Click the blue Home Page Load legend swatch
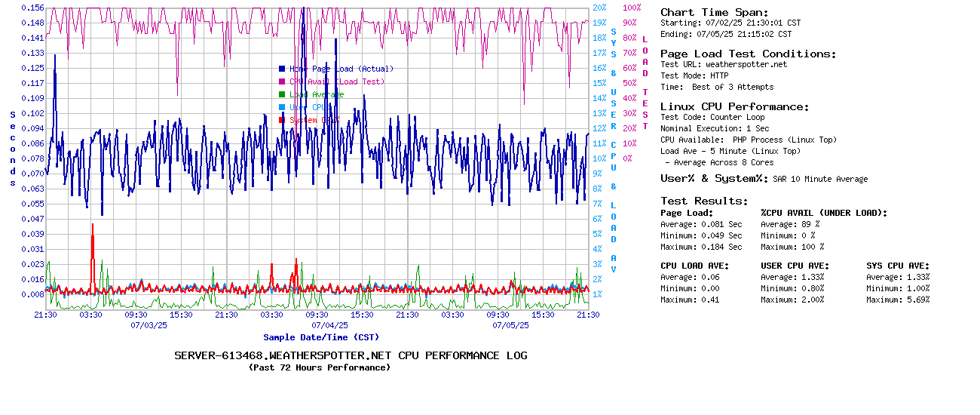 pyautogui.click(x=282, y=69)
